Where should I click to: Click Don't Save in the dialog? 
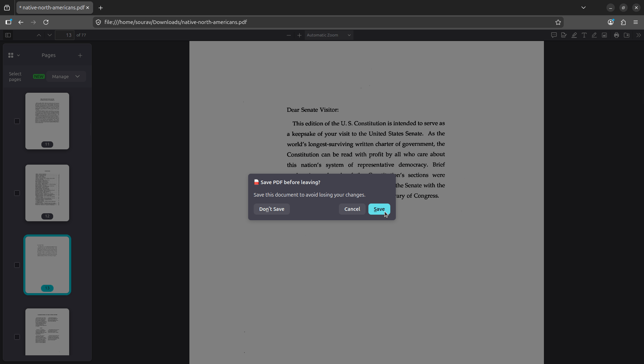[x=272, y=209]
